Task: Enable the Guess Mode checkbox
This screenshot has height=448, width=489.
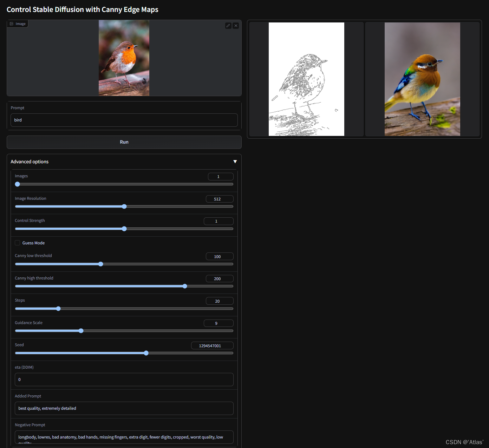Action: (x=17, y=243)
